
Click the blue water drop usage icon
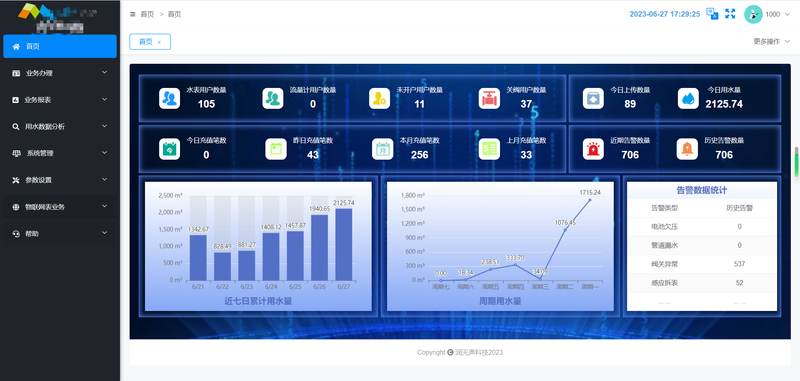[x=688, y=98]
